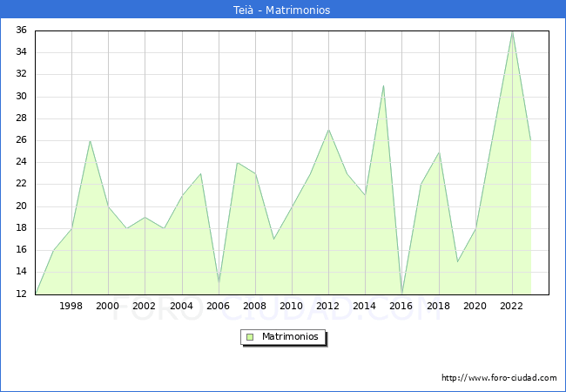566x392 pixels.
Task: Click the 2015 peak data point at 31
Action: click(x=383, y=86)
